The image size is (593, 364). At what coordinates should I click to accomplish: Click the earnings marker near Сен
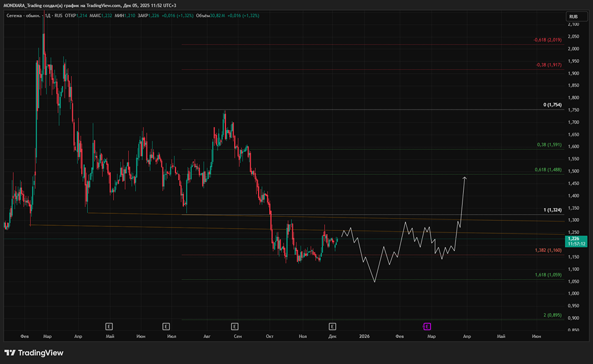235,326
